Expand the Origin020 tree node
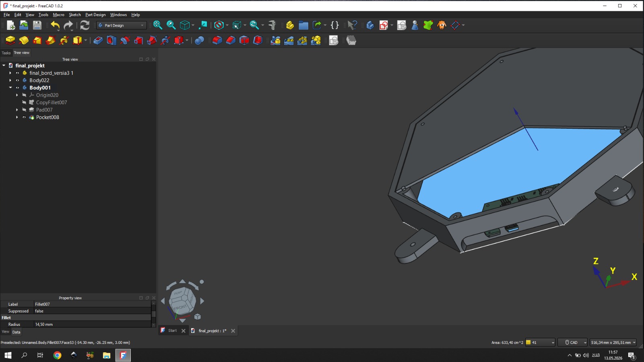This screenshot has height=362, width=644. [17, 95]
